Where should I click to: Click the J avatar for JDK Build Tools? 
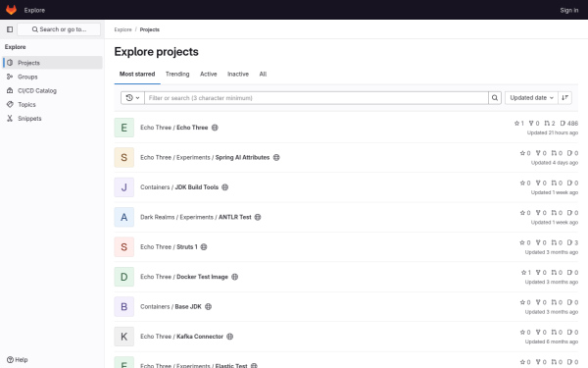[124, 187]
